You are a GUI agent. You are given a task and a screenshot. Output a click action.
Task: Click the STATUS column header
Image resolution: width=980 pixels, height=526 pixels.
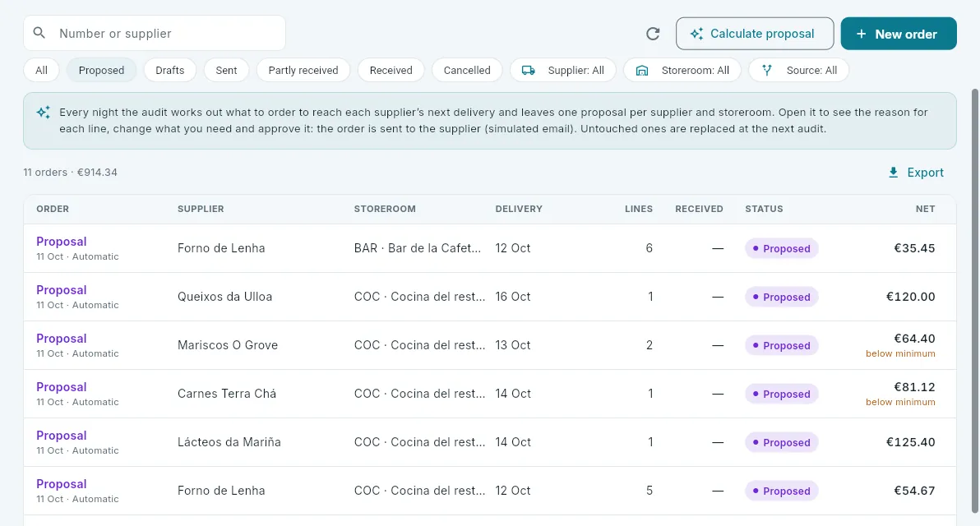764,210
